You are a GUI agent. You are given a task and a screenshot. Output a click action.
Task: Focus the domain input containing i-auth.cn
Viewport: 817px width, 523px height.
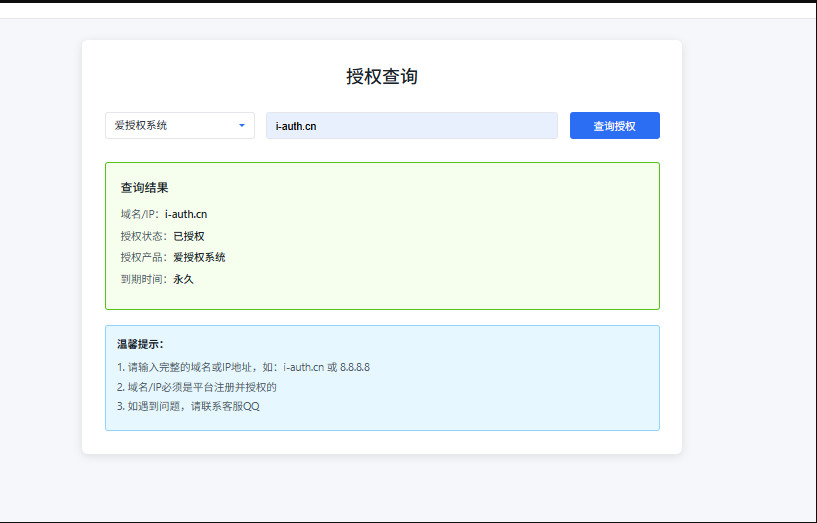click(x=411, y=126)
